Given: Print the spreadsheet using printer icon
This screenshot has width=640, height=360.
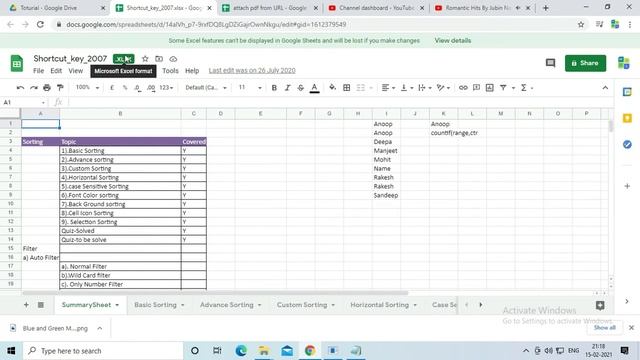Looking at the screenshot, I should tap(47, 88).
